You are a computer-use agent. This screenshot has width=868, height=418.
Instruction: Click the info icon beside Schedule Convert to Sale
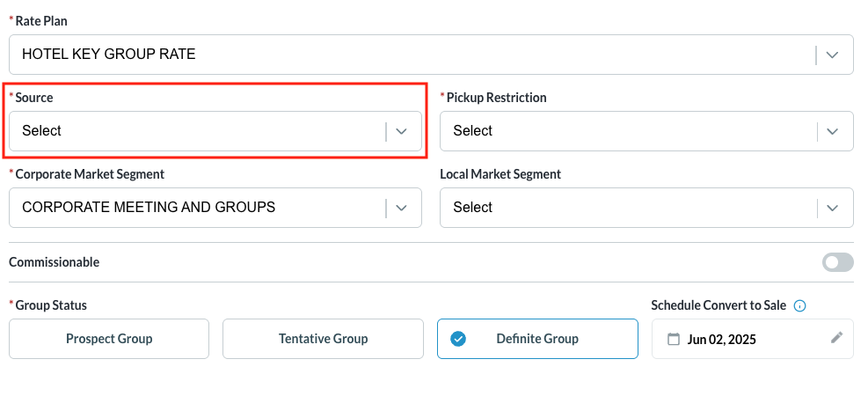pyautogui.click(x=800, y=306)
